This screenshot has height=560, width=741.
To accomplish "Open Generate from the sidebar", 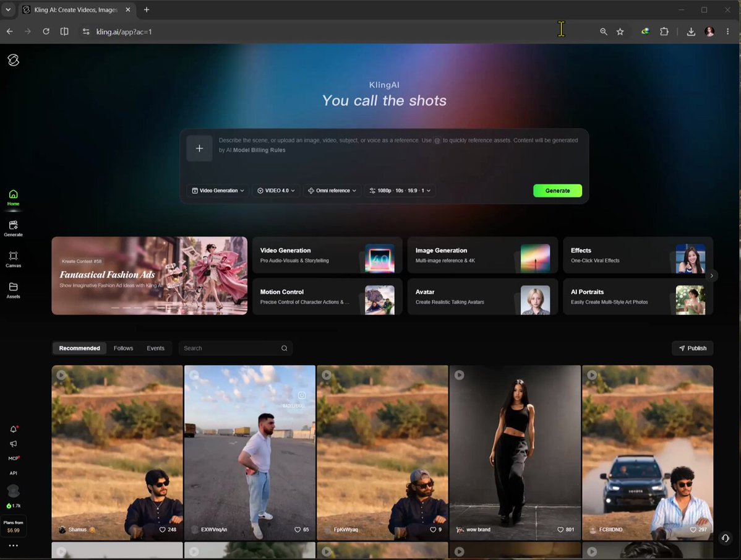I will (13, 229).
